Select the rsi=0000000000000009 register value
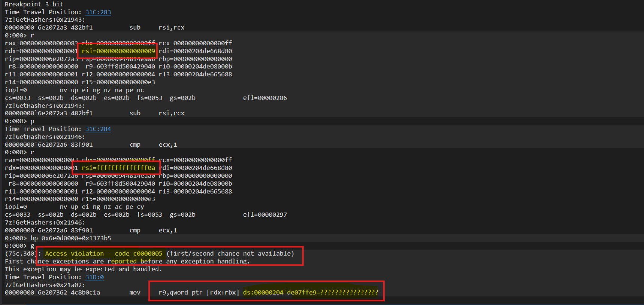644x305 pixels. [118, 51]
